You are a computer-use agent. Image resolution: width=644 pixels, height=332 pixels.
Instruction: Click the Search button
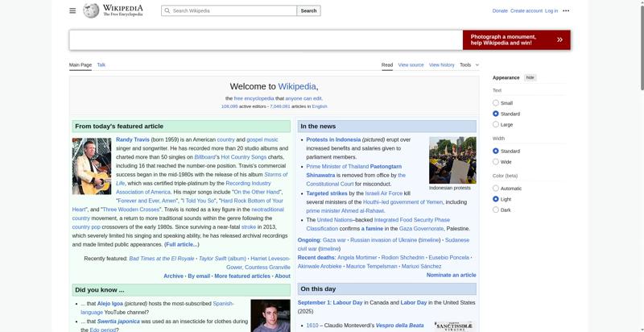point(308,10)
